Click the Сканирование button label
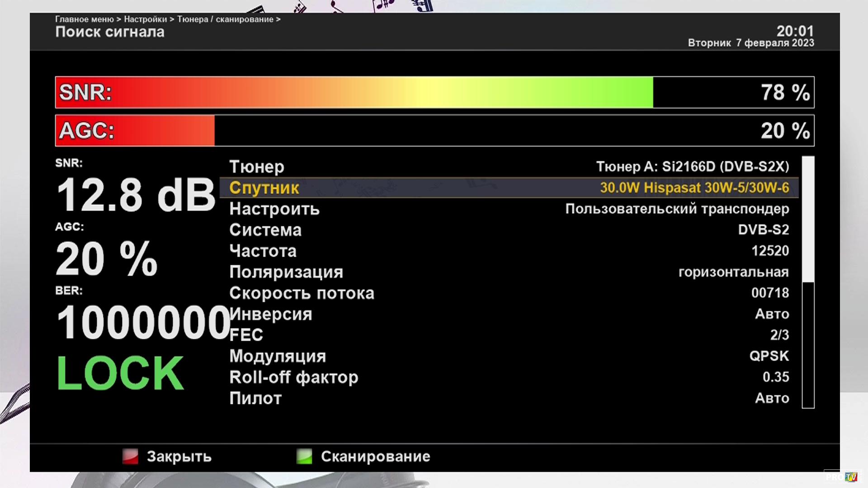The height and width of the screenshot is (488, 868). click(375, 456)
